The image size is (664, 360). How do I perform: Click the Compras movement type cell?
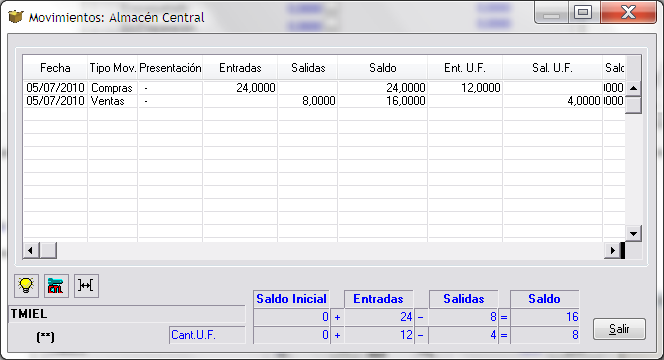pyautogui.click(x=113, y=88)
